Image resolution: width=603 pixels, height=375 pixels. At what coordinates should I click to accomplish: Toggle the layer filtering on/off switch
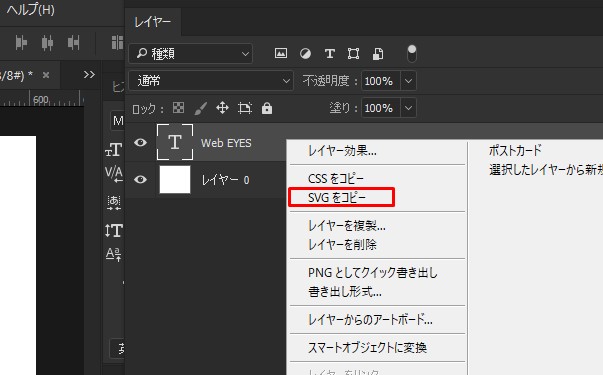click(411, 53)
